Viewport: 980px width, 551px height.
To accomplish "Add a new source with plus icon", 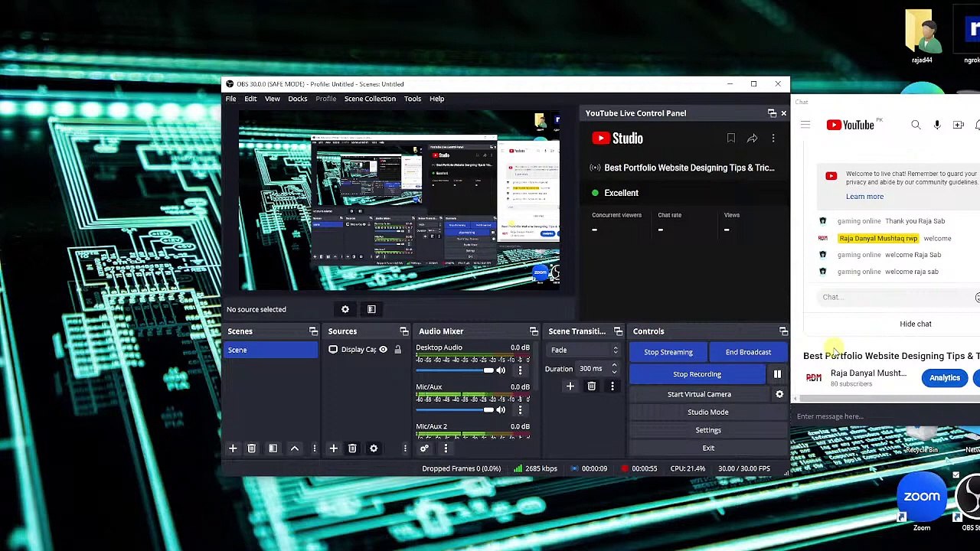I will 333,448.
